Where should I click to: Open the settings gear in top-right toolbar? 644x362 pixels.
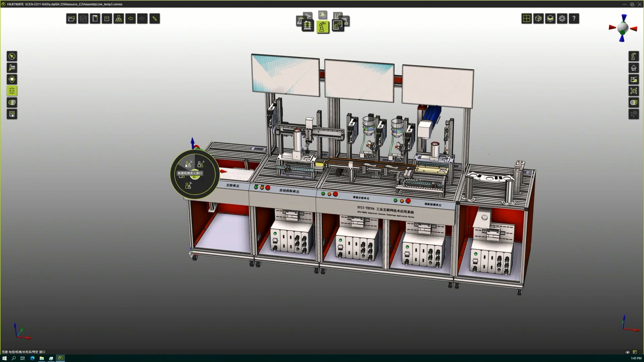tap(562, 19)
